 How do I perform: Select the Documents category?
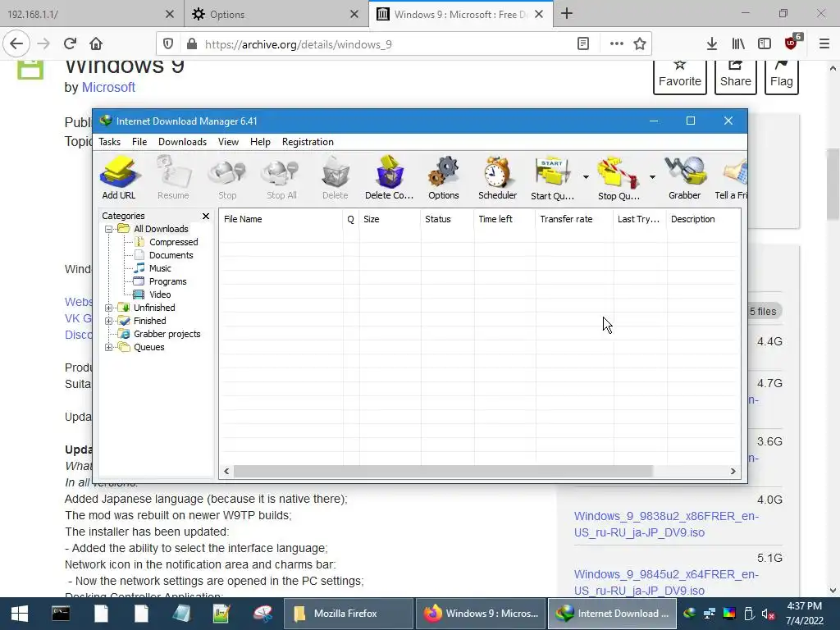click(171, 255)
